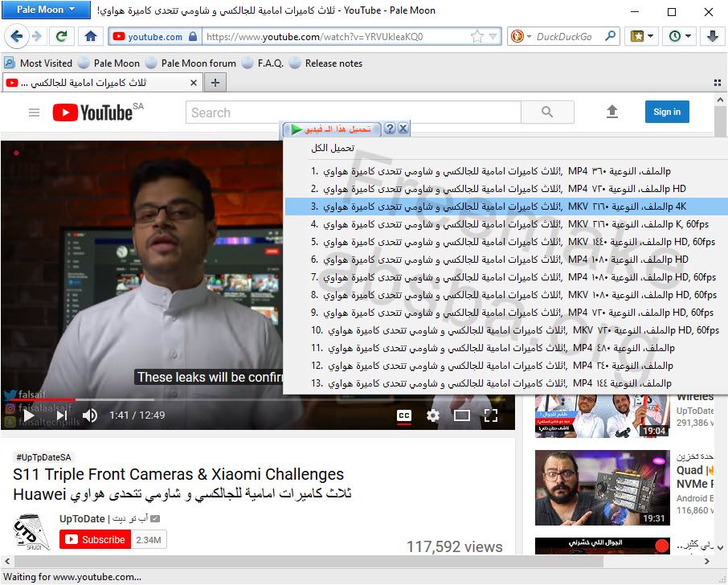
Task: Choose item 4 MKV 2160 60fps option
Action: [506, 224]
